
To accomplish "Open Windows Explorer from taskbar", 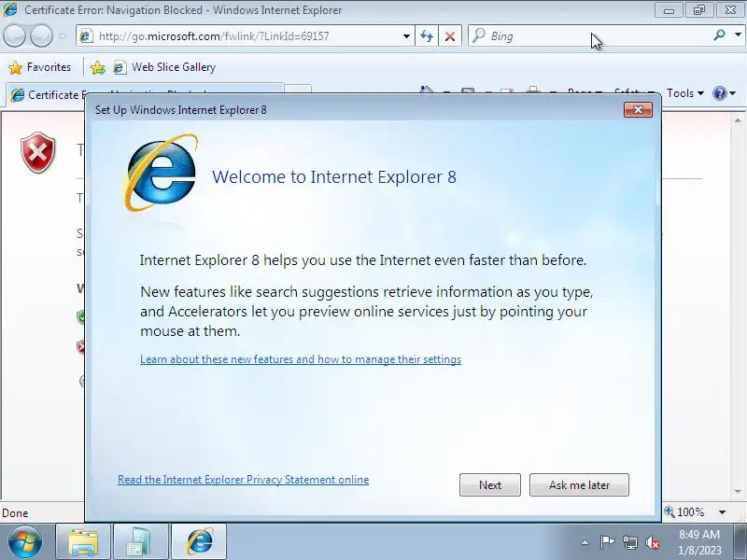I will point(83,541).
